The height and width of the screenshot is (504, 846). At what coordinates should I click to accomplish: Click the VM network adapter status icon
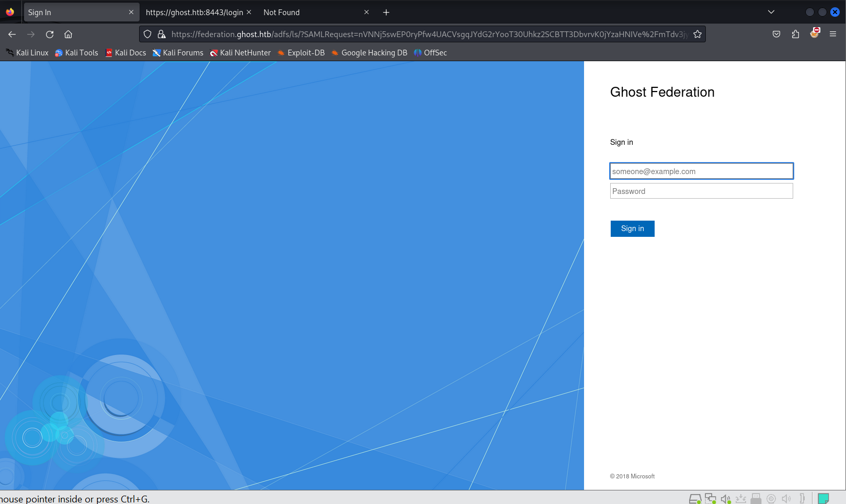(710, 499)
